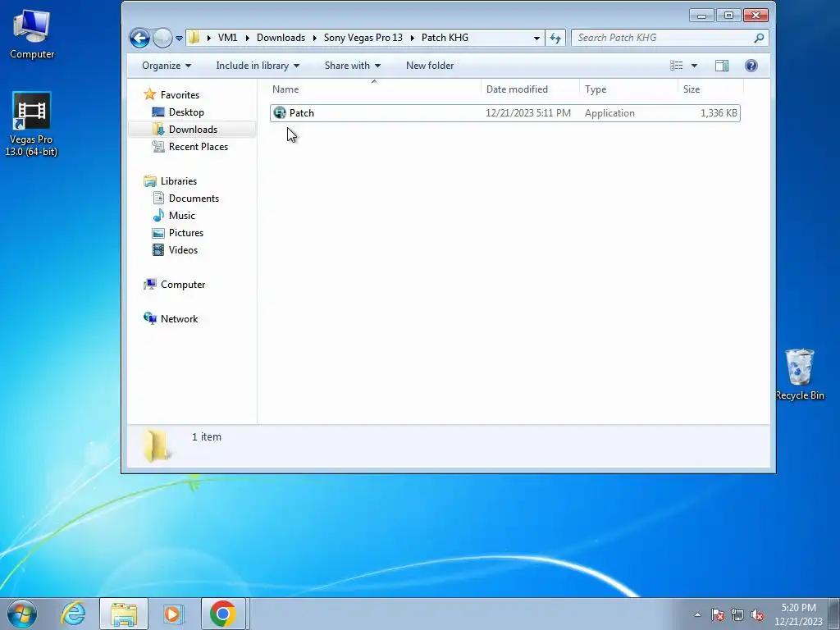840x630 pixels.
Task: Show hidden system tray icons
Action: pyautogui.click(x=697, y=614)
